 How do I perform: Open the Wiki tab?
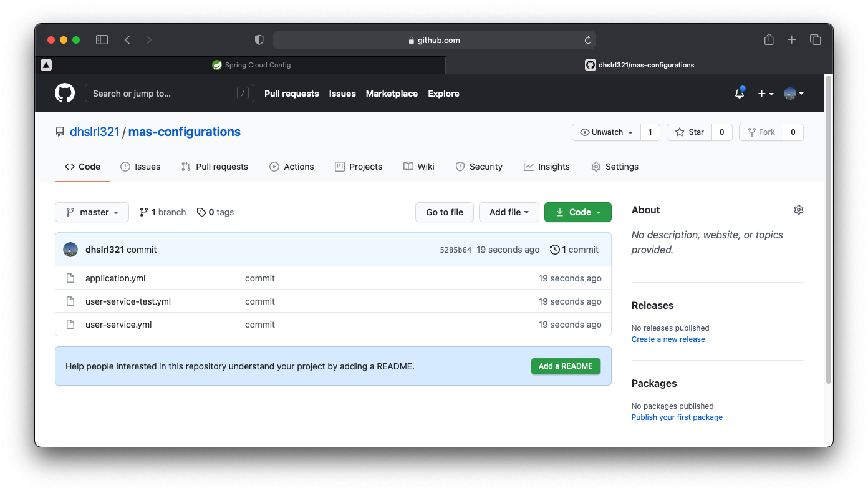coord(419,167)
